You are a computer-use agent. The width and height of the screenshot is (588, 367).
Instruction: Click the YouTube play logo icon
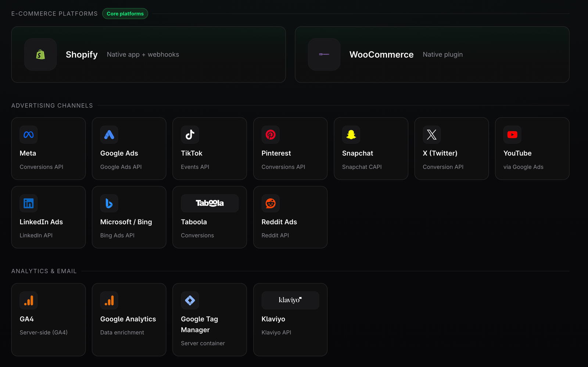[512, 135]
